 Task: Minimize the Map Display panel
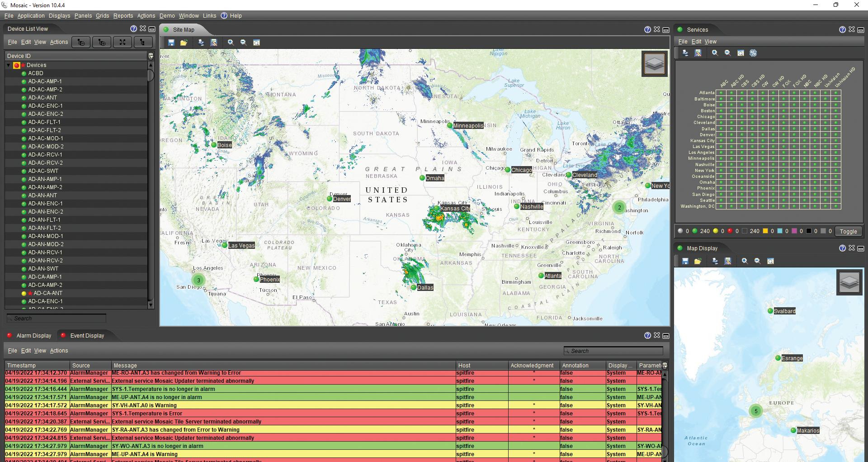coord(861,248)
